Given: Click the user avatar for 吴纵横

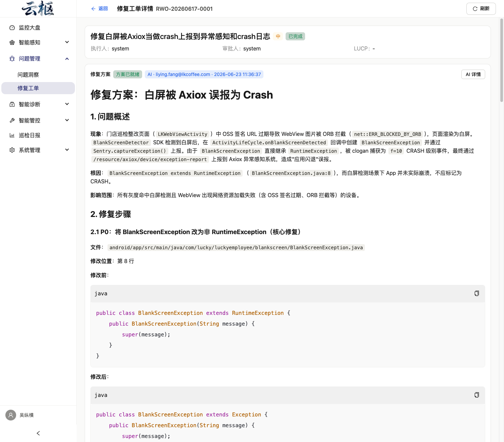Looking at the screenshot, I should (x=11, y=415).
